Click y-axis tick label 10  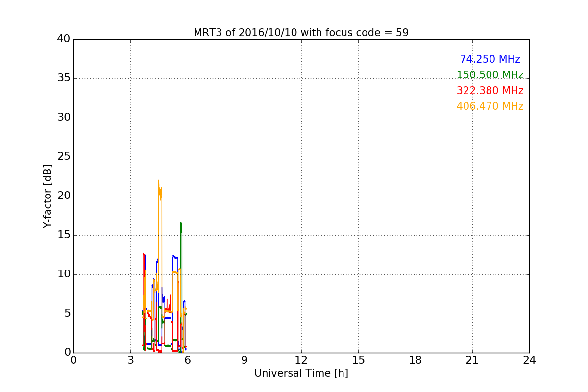click(x=64, y=274)
